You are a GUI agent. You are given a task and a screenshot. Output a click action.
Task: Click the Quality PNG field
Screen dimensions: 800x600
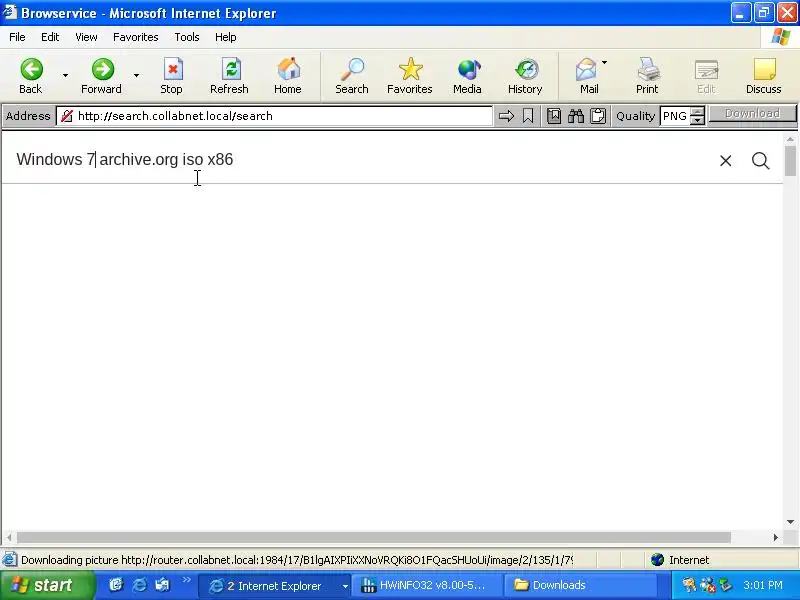(675, 116)
